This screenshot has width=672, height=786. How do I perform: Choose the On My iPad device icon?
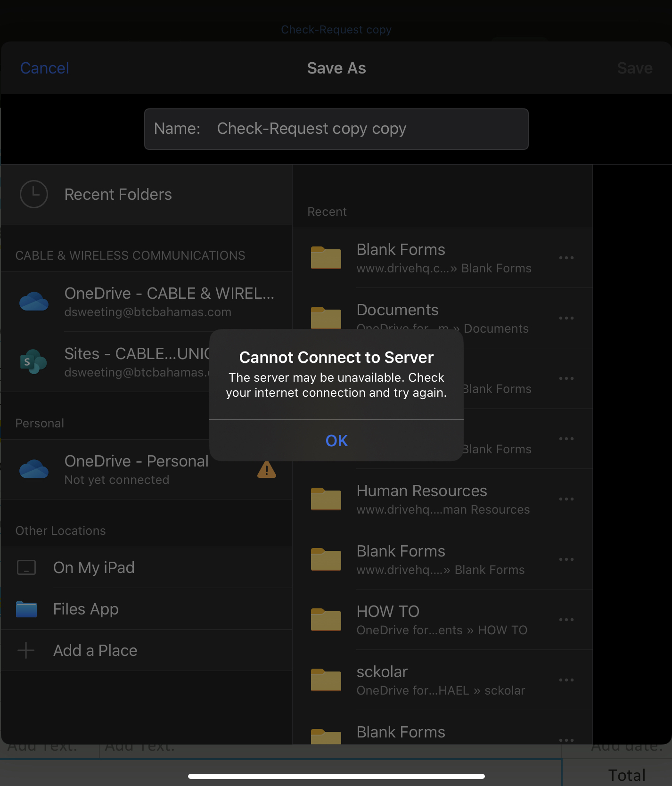(x=26, y=567)
